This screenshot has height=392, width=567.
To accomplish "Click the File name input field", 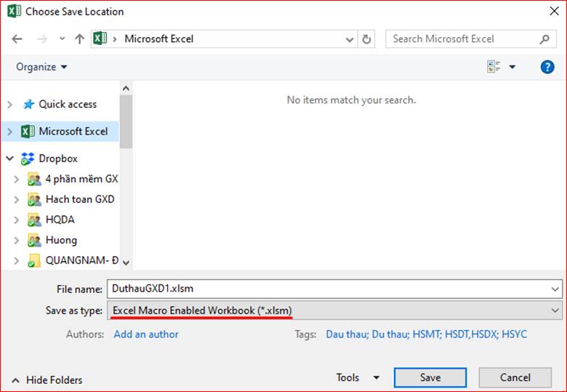I will [327, 288].
